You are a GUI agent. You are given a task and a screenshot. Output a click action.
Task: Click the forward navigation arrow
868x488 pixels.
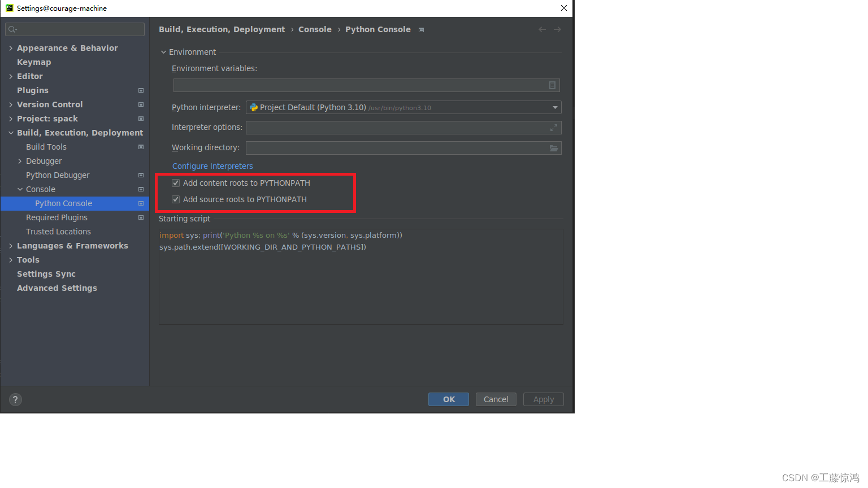click(x=557, y=29)
